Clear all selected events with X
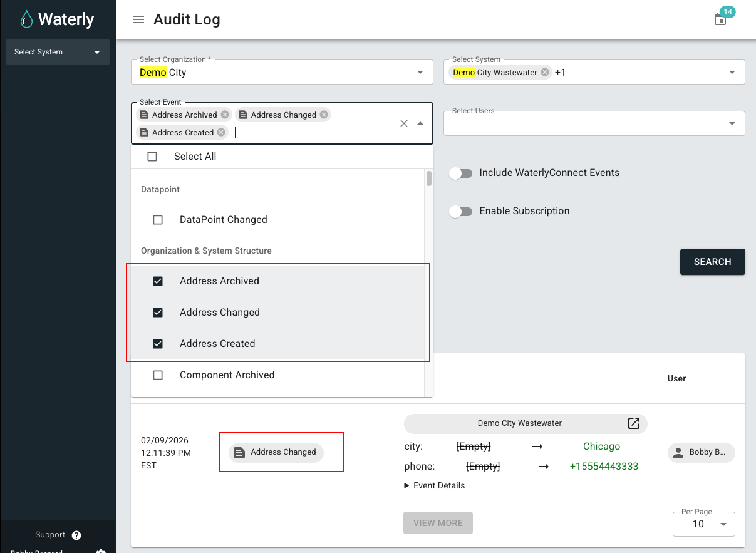The height and width of the screenshot is (553, 756). coord(404,123)
